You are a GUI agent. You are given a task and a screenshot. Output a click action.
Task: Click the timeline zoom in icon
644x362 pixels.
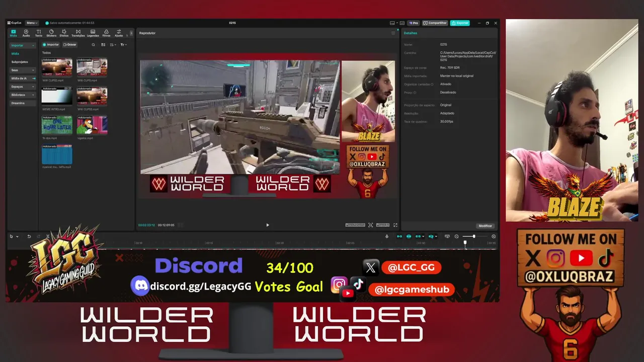pos(494,236)
